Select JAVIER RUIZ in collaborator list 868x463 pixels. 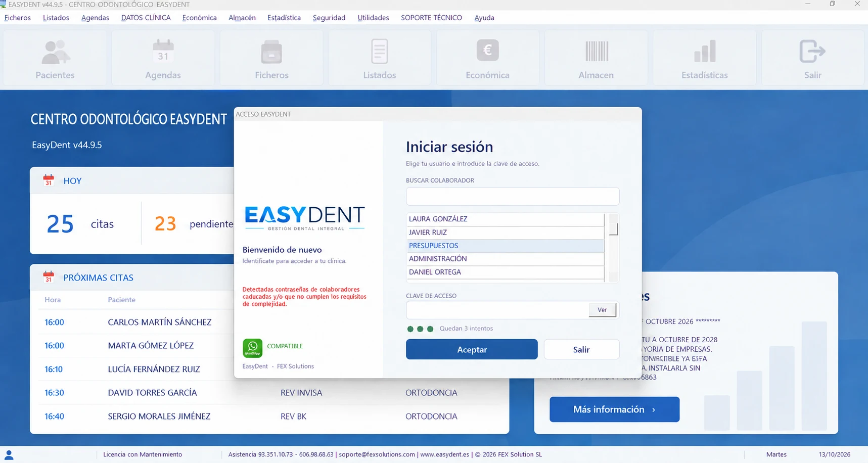(505, 233)
